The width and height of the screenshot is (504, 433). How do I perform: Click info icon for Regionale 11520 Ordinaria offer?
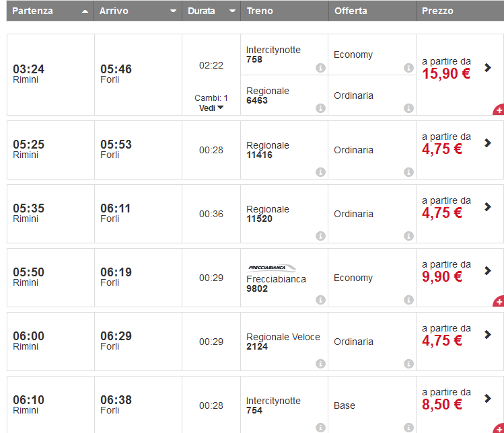coord(408,236)
